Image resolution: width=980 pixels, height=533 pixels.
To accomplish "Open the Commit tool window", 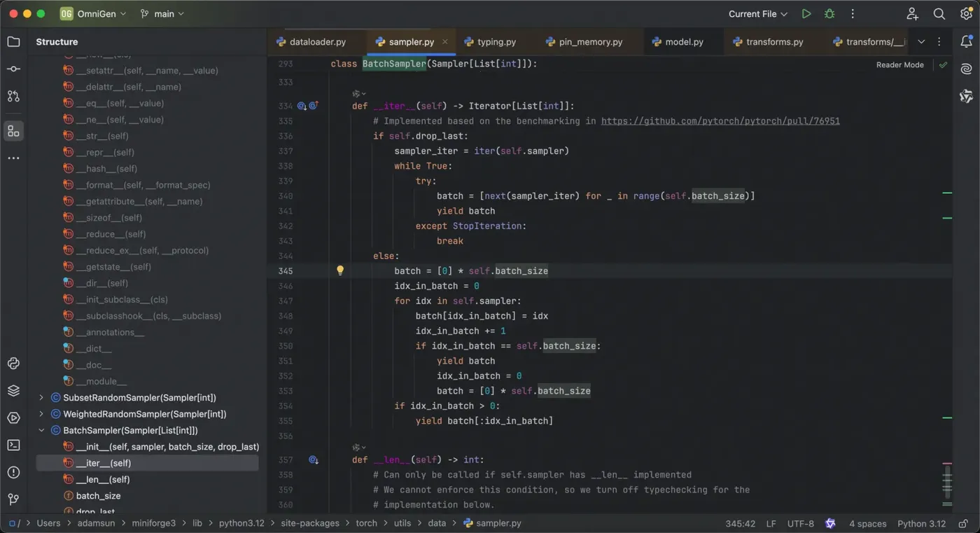I will click(x=13, y=69).
